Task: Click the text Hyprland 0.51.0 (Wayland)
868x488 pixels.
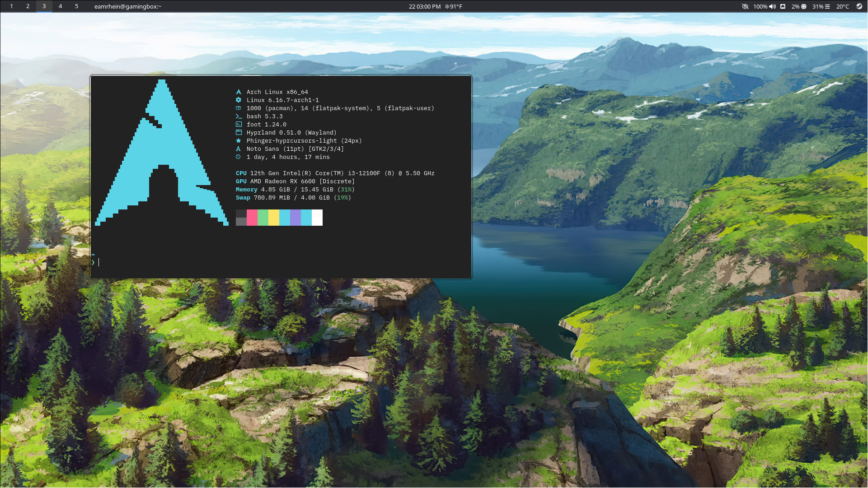Action: pos(291,133)
